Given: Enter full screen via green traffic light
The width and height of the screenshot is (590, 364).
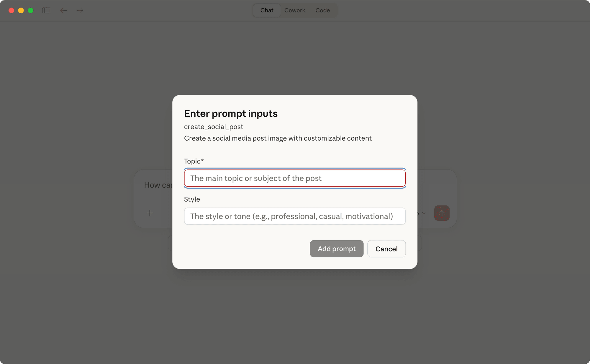Looking at the screenshot, I should coord(30,10).
